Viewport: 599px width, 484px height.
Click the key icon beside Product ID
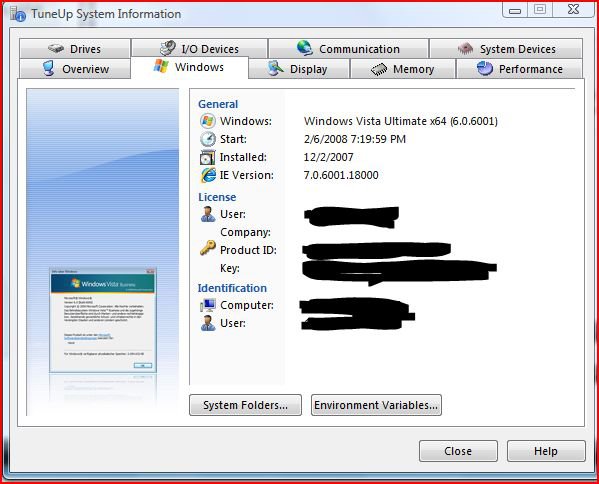(208, 248)
